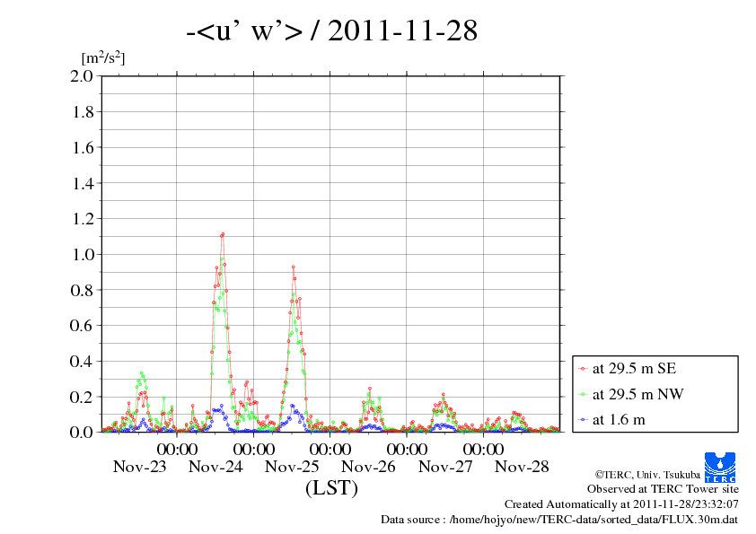The image size is (756, 534).
Task: Click the y-axis value 0.2
Action: 82,397
